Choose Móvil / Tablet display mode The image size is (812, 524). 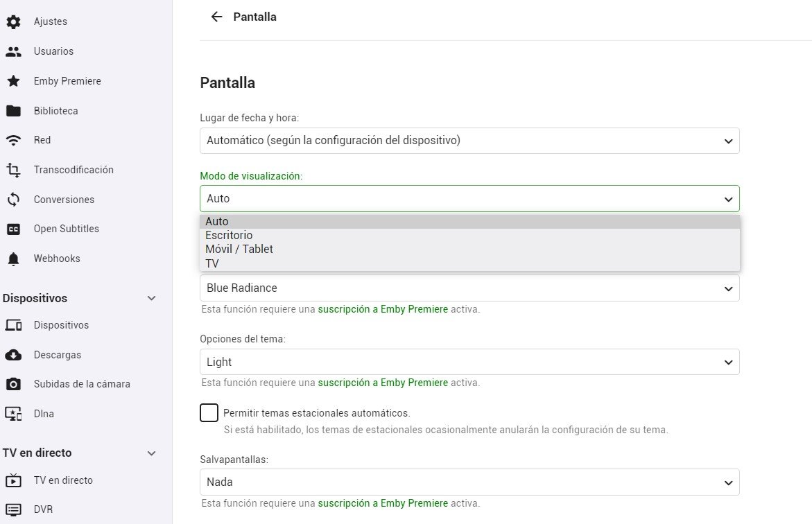pos(239,249)
